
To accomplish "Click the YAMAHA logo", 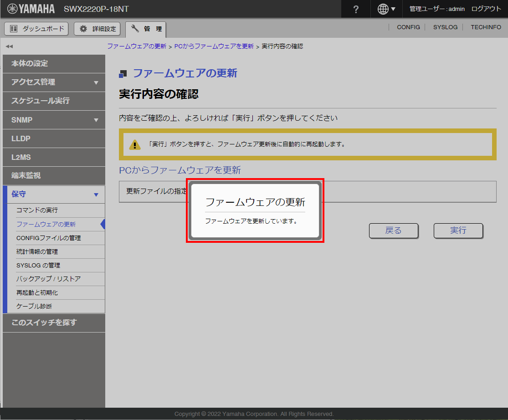I will pos(31,9).
